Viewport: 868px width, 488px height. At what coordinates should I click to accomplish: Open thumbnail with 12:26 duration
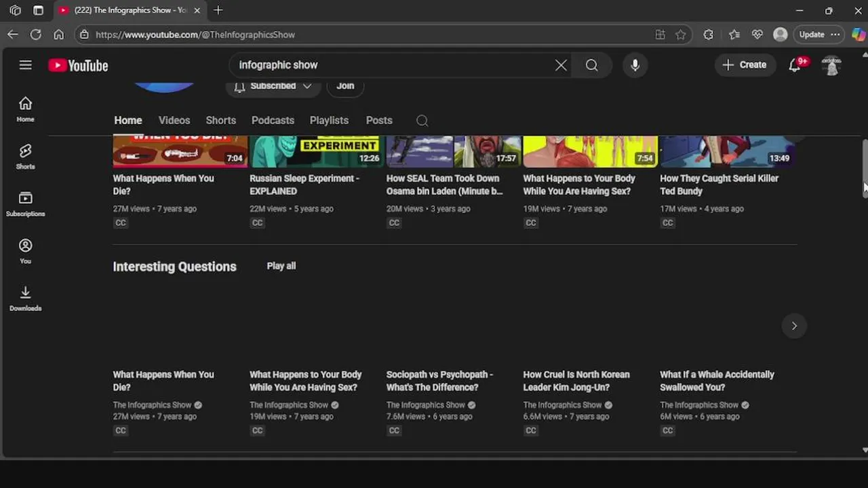pos(317,152)
